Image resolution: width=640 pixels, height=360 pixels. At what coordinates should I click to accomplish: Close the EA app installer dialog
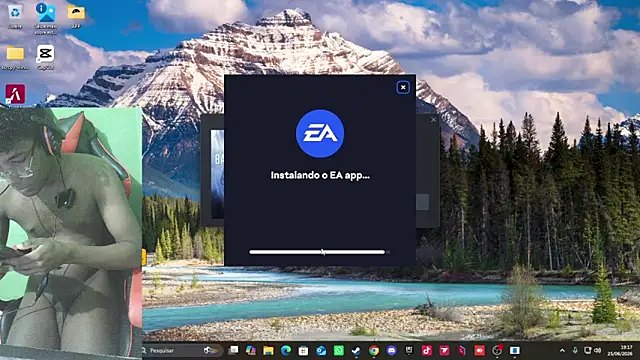click(403, 87)
